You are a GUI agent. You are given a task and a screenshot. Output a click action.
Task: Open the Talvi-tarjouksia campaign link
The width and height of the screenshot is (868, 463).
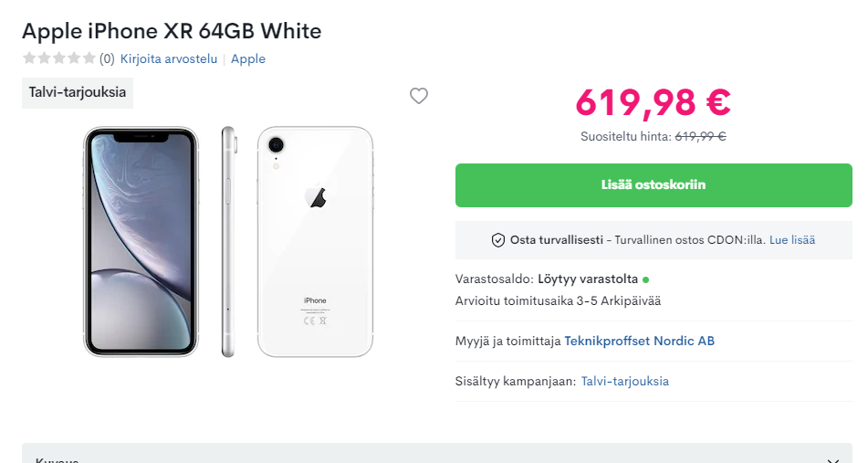(x=625, y=381)
